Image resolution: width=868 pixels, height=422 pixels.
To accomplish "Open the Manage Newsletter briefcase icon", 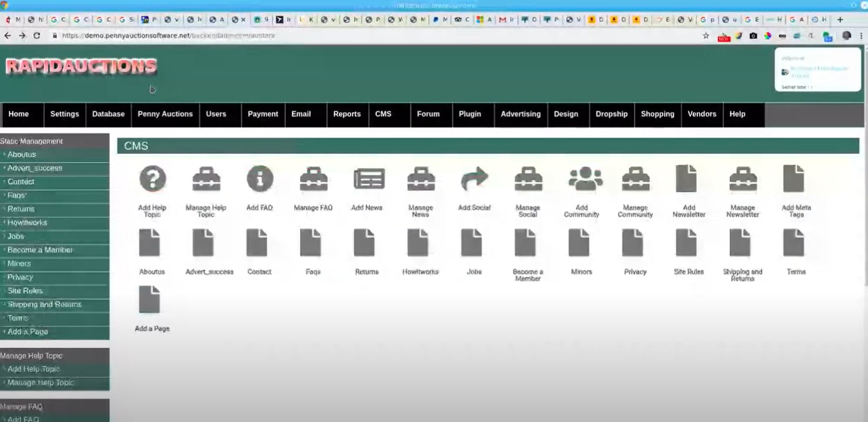I will point(743,179).
